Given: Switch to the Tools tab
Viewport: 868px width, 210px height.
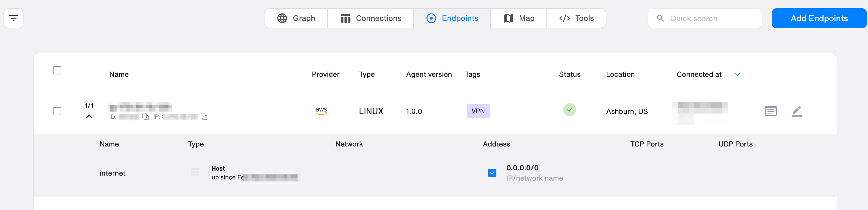Looking at the screenshot, I should click(576, 18).
